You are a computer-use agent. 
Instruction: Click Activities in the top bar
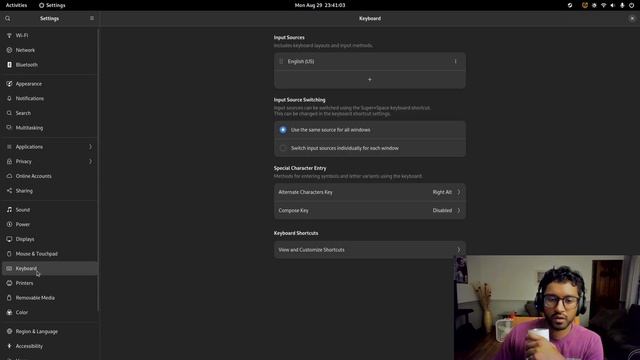tap(16, 5)
